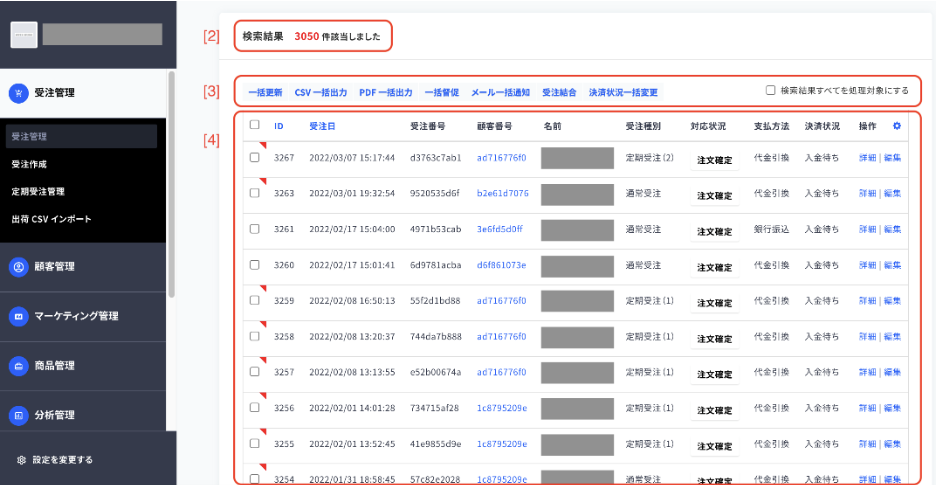The height and width of the screenshot is (492, 942).
Task: Click the 銀行振込 payment method cell
Action: tap(771, 229)
